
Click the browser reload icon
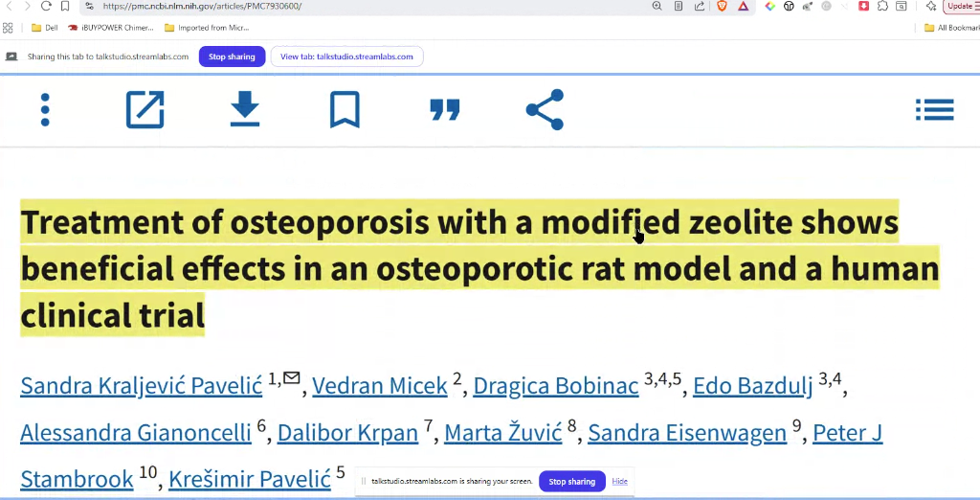(x=46, y=6)
